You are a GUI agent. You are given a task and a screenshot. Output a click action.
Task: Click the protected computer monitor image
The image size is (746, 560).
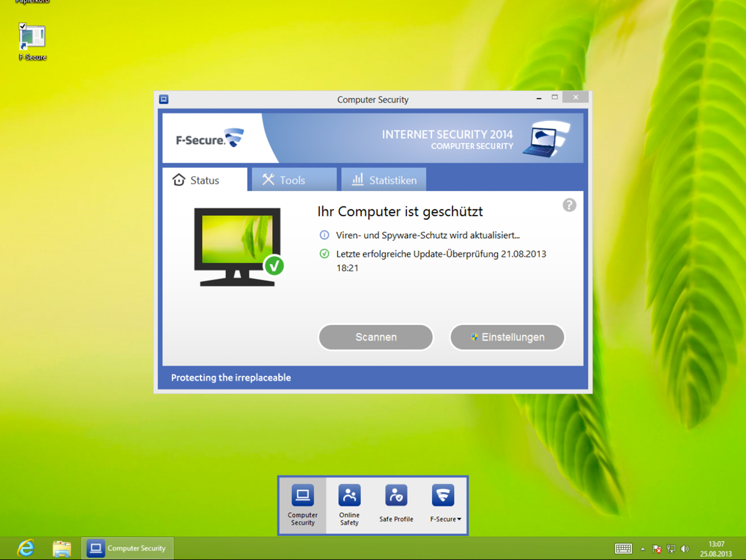coord(237,247)
